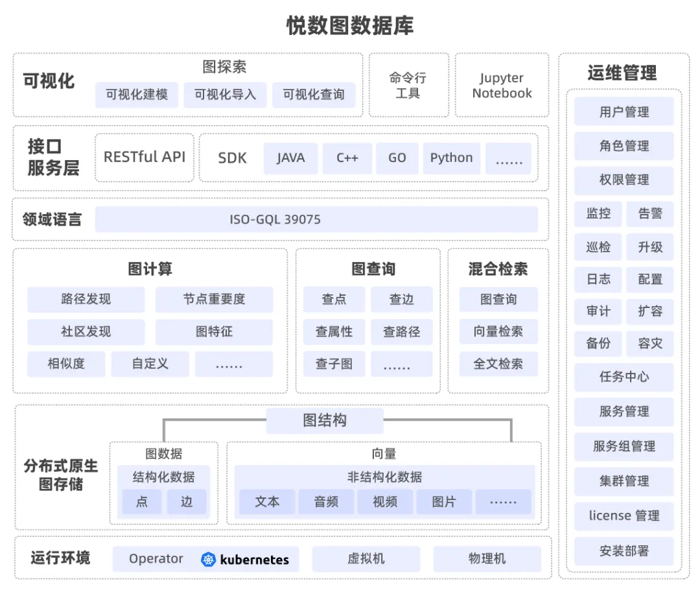Click the 查路径 query box
Image resolution: width=700 pixels, height=592 pixels.
[401, 332]
